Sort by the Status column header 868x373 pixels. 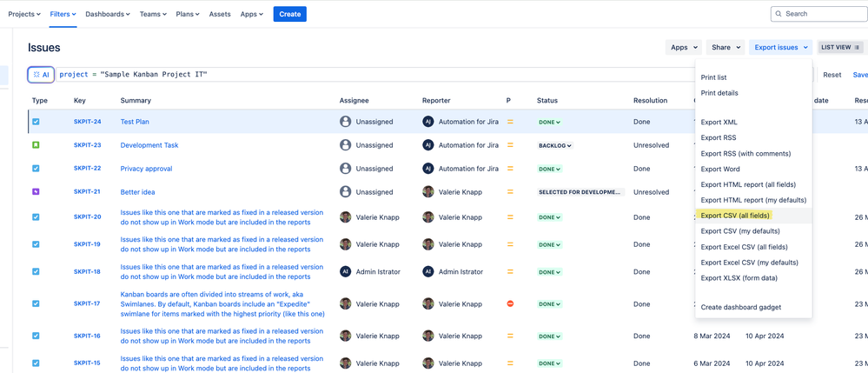pos(547,100)
